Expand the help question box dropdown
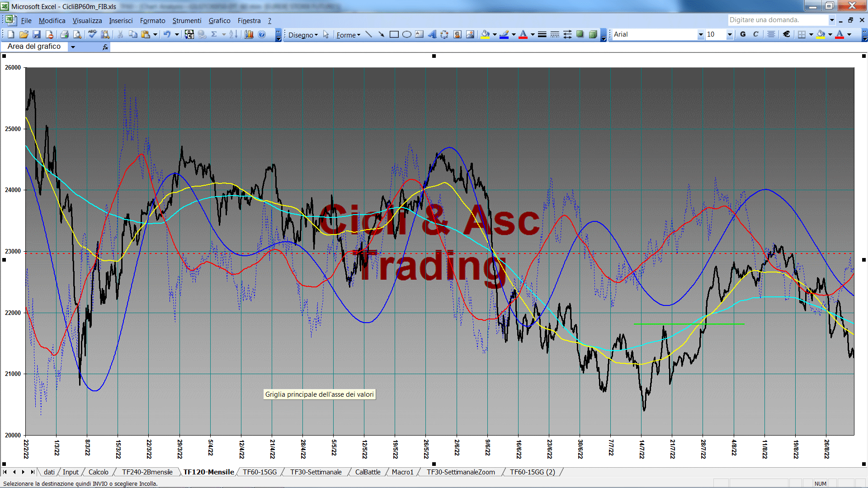The height and width of the screenshot is (488, 868). point(831,20)
